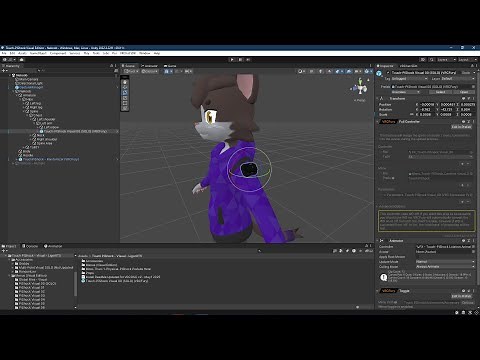Open the Edit menu
Viewport: 480px width, 360px height.
[x=13, y=53]
